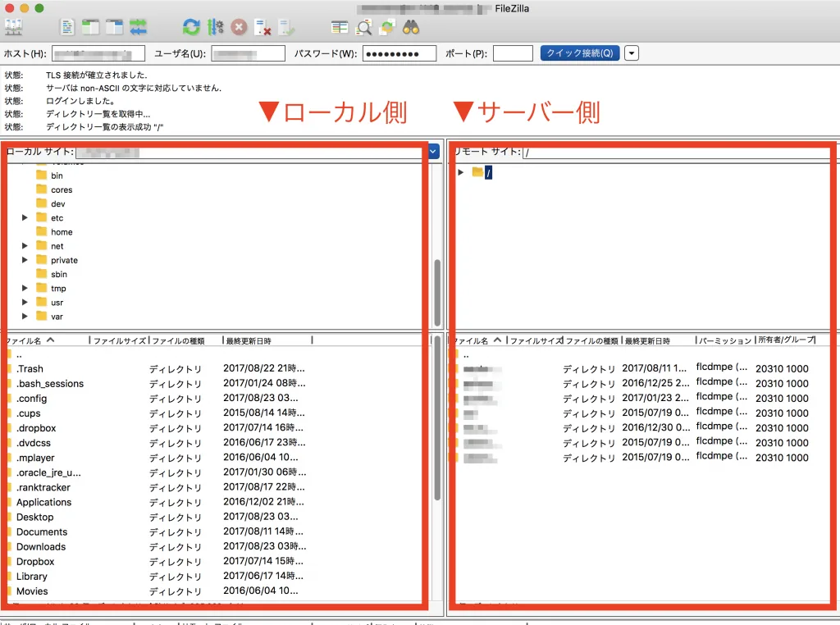
Task: Sort remote files by パーミッション column
Action: 725,340
